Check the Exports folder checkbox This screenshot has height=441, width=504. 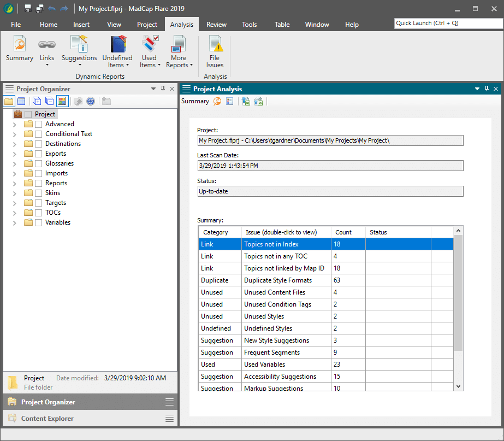(39, 154)
